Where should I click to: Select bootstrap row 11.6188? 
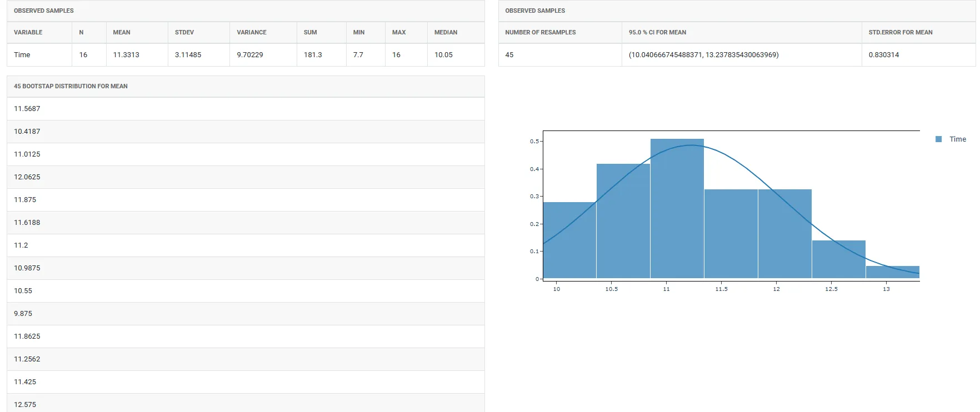pos(246,223)
